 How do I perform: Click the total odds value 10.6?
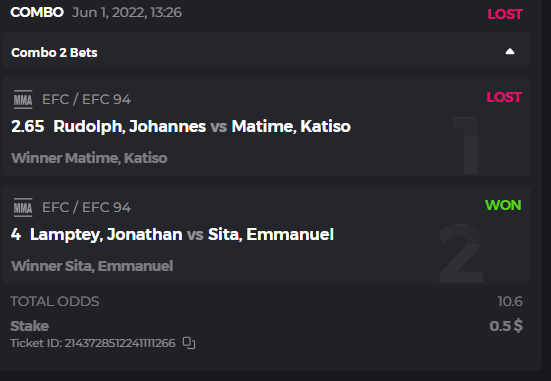pyautogui.click(x=510, y=302)
